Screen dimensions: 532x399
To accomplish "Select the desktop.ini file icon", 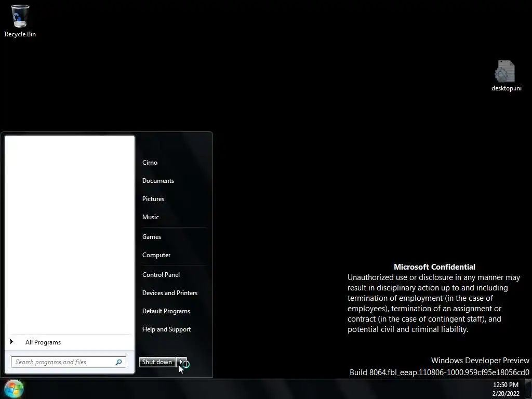I will (x=506, y=76).
